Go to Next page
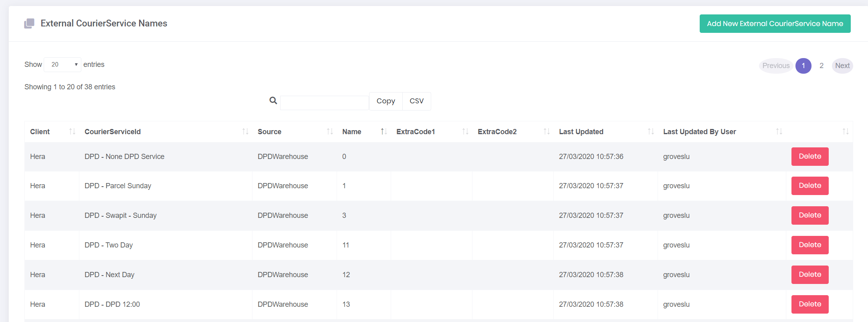The image size is (868, 322). 842,66
